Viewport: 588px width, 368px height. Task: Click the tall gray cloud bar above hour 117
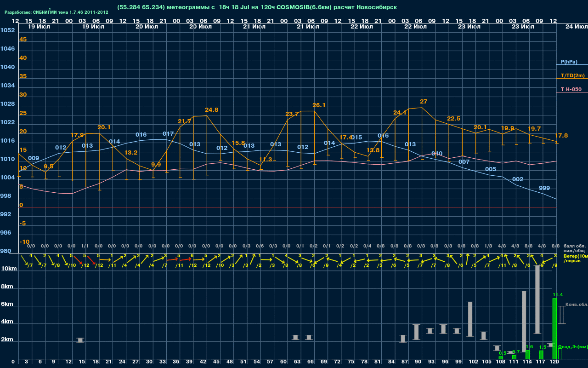pyautogui.click(x=537, y=299)
